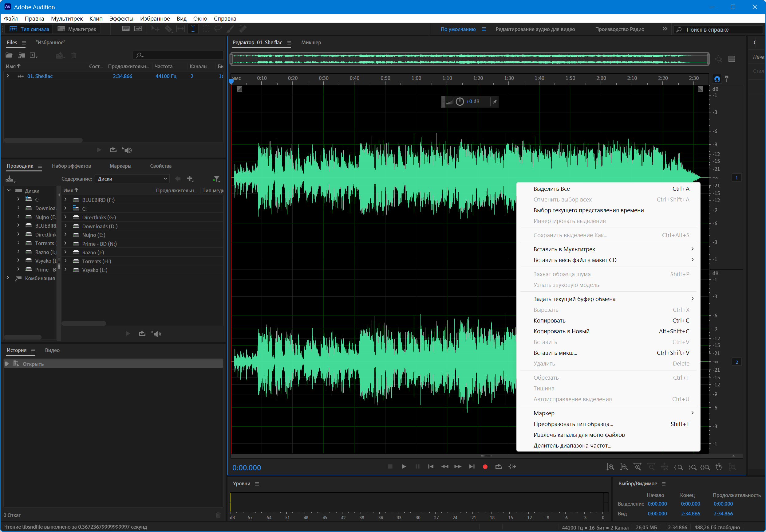Expand the BLUEBIRD (F:) drive

coord(66,200)
